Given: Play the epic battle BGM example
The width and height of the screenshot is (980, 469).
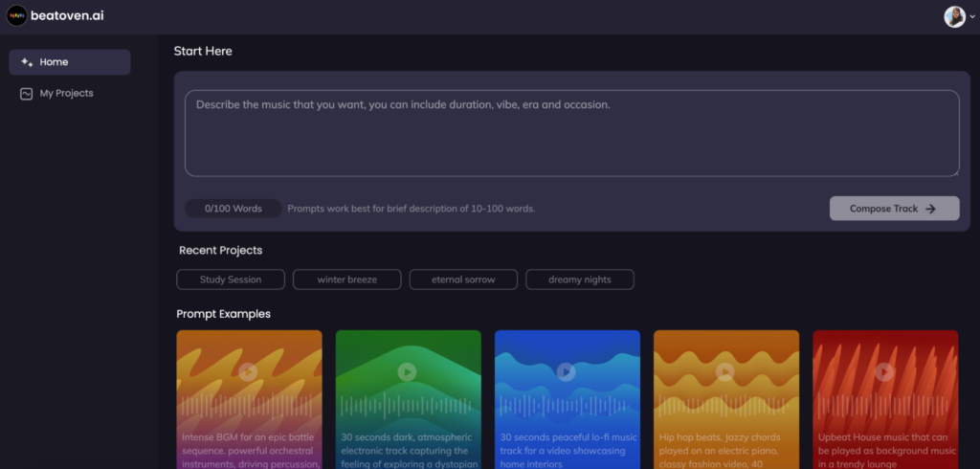Looking at the screenshot, I should click(x=248, y=372).
